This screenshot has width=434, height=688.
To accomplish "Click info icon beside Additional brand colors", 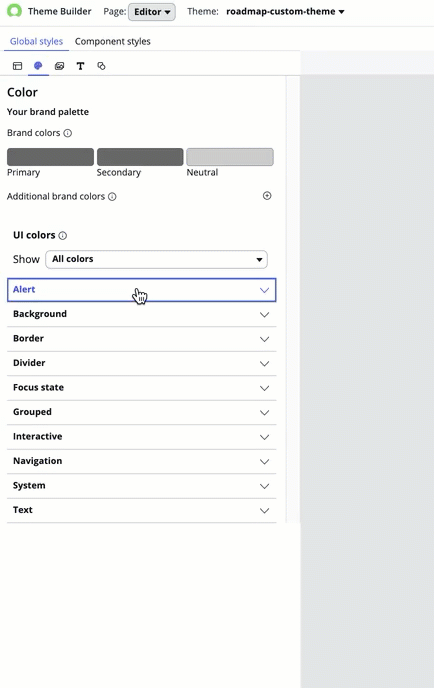I will pos(112,197).
